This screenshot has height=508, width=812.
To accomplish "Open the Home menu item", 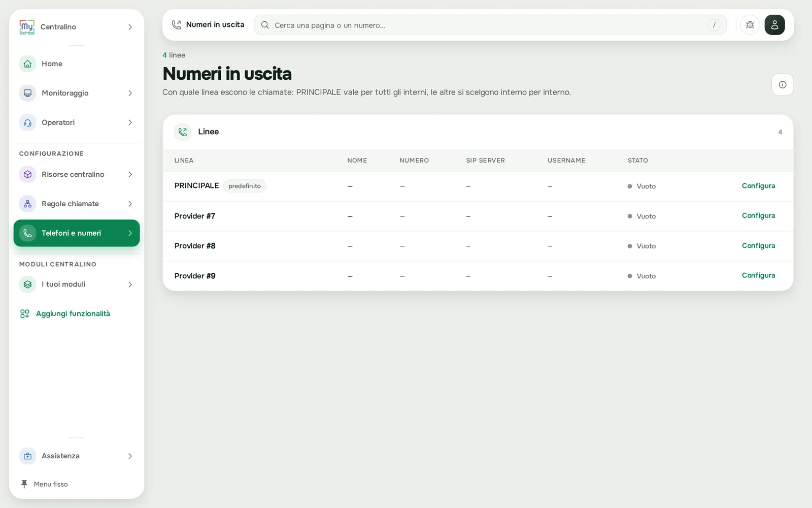I will (x=77, y=64).
